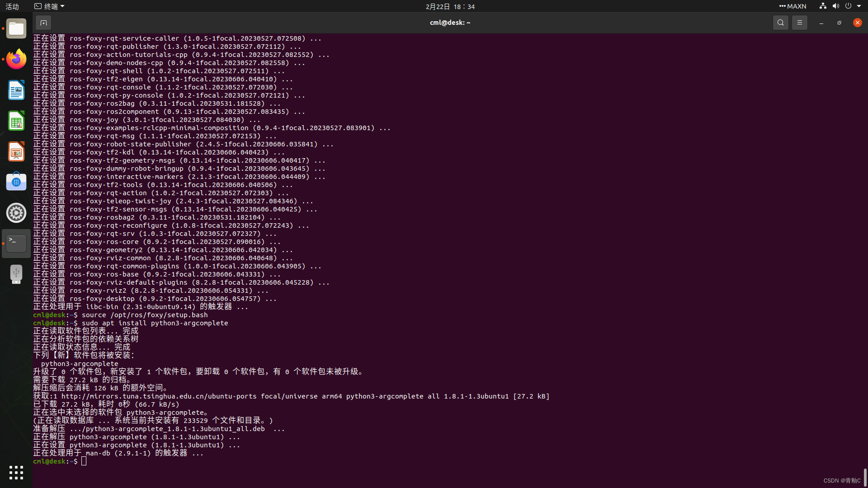Select the Terminal icon in the dock

[x=16, y=243]
